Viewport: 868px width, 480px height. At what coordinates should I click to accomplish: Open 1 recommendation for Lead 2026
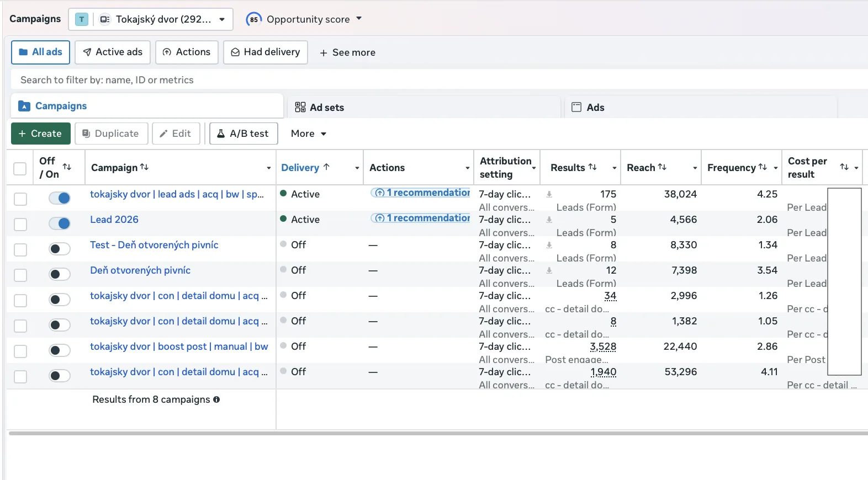click(420, 218)
